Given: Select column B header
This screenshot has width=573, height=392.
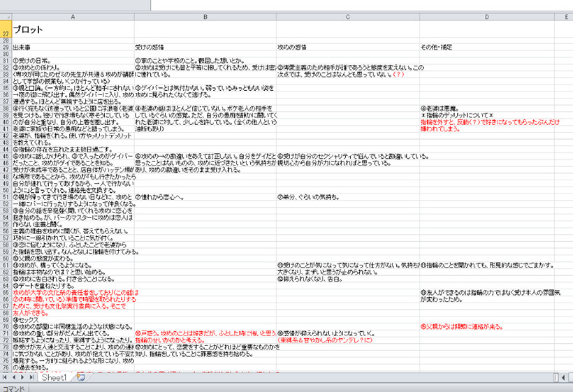Looking at the screenshot, I should coord(205,17).
